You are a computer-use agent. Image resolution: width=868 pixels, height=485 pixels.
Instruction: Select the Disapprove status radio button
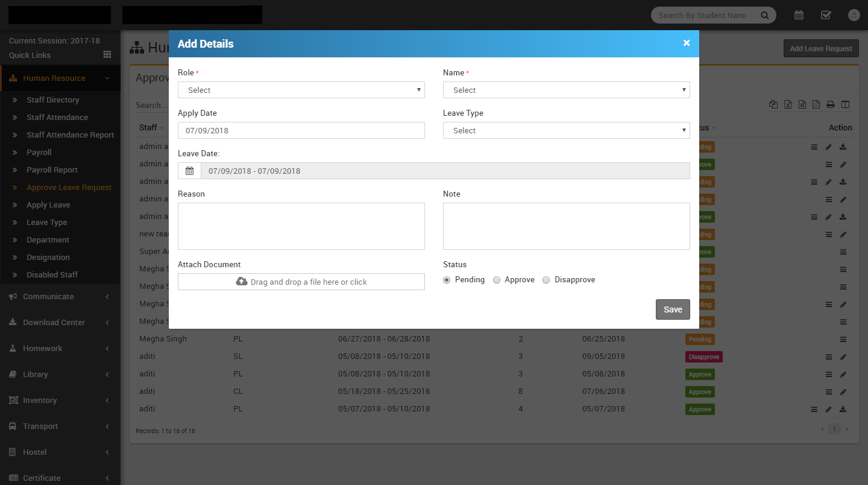(x=546, y=280)
